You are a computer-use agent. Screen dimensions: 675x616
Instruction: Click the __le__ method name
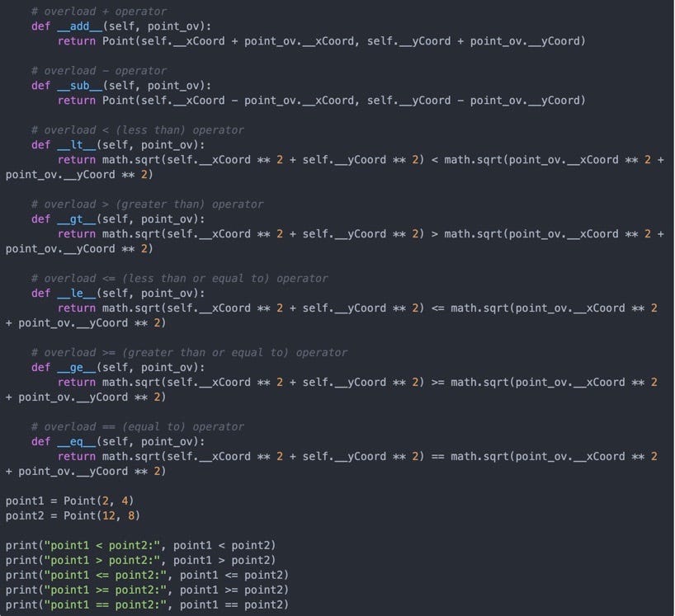tap(77, 294)
